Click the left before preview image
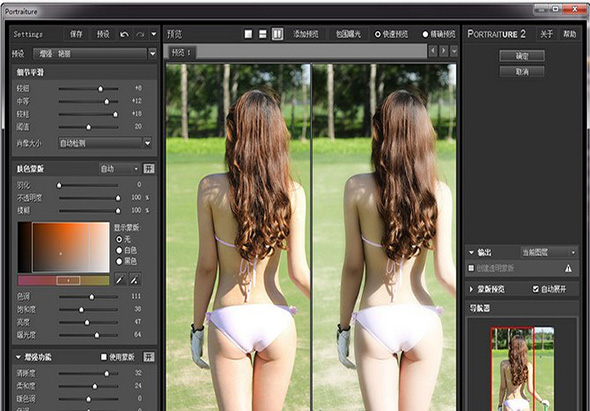Screen dimensions: 590x411 239,237
